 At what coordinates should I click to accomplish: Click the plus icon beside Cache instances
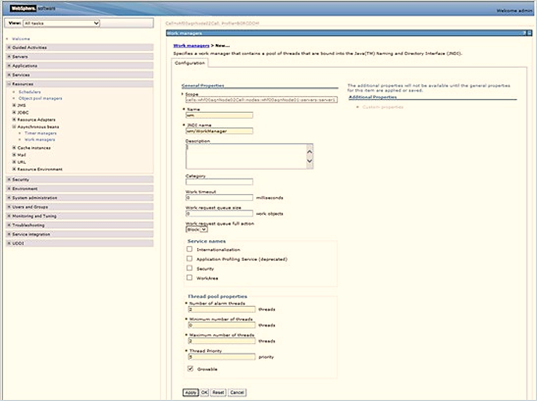[14, 148]
